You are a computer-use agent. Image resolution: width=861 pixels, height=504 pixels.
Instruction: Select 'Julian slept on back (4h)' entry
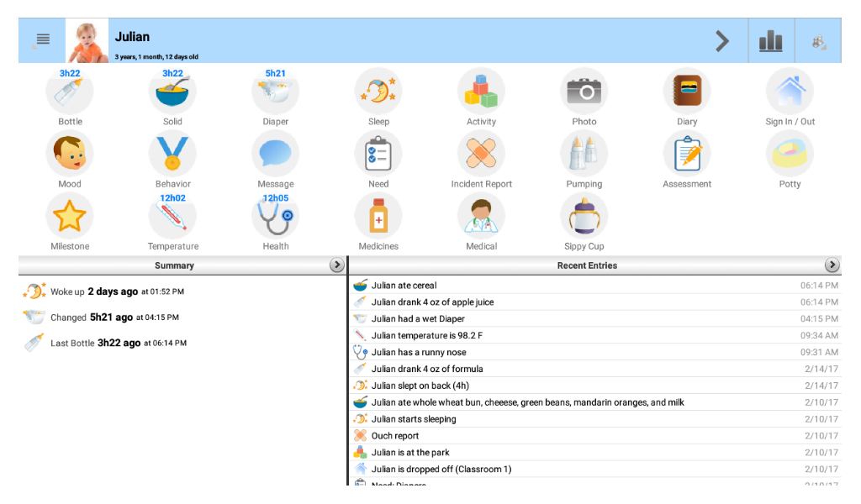coord(595,386)
